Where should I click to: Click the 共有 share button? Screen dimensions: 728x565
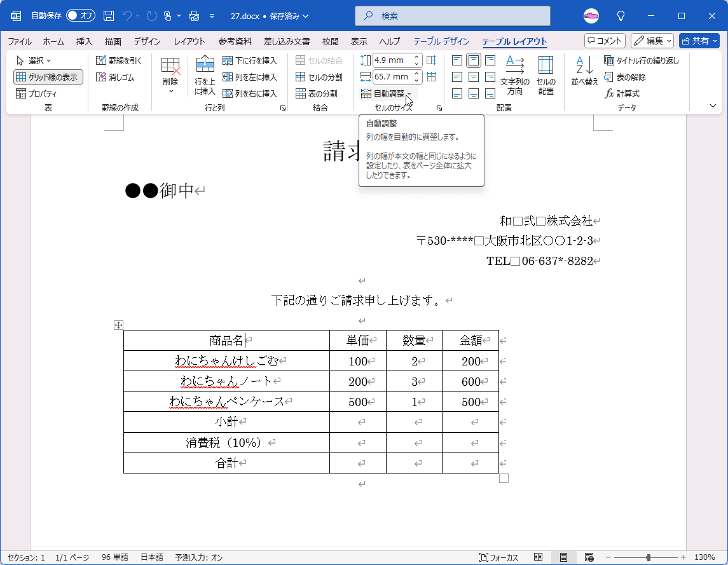(699, 41)
